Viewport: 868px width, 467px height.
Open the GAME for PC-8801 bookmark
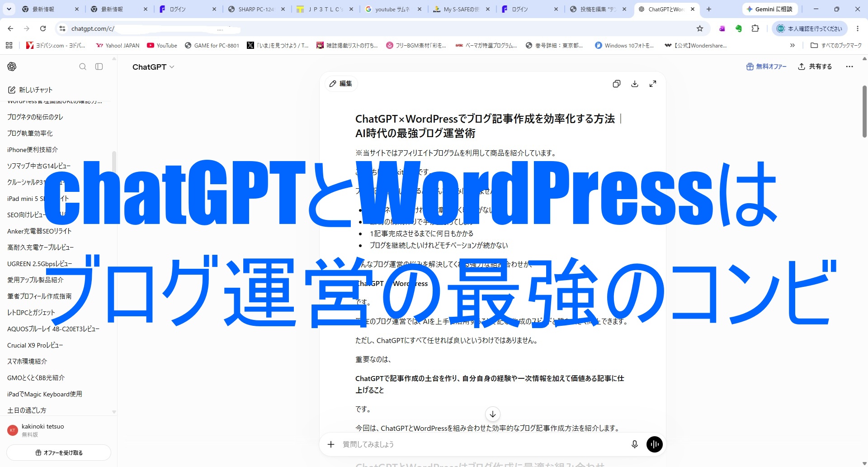[212, 45]
